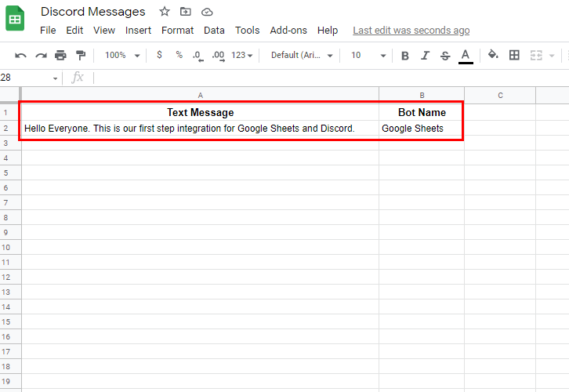The height and width of the screenshot is (392, 569).
Task: Select column C header
Action: click(500, 95)
